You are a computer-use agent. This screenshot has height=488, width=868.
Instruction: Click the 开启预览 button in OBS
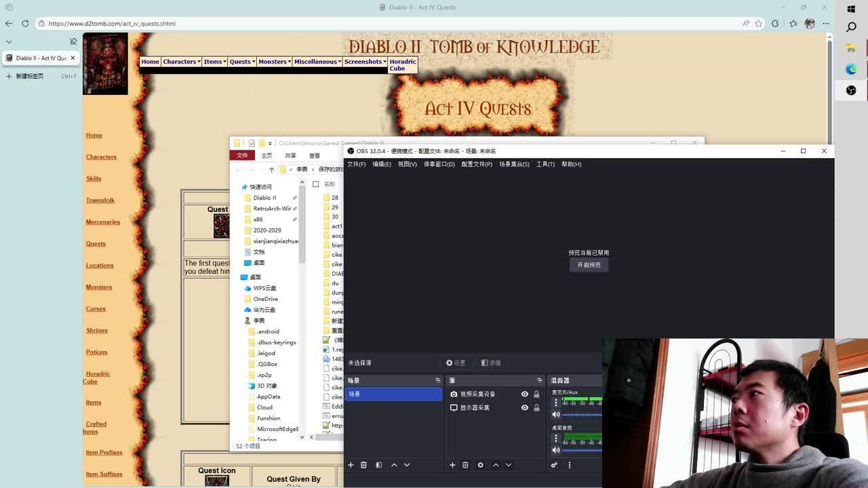click(x=589, y=265)
